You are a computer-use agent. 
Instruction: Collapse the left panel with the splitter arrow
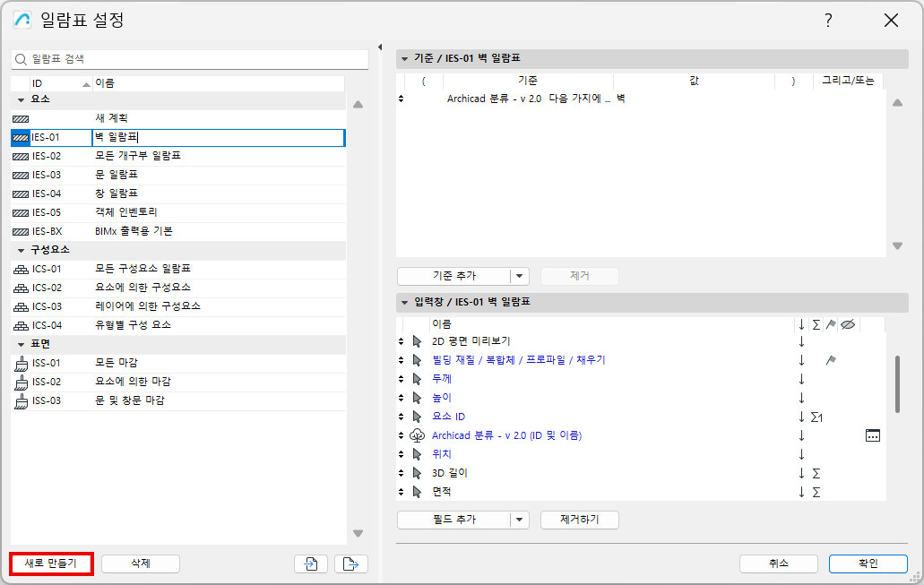[x=379, y=47]
